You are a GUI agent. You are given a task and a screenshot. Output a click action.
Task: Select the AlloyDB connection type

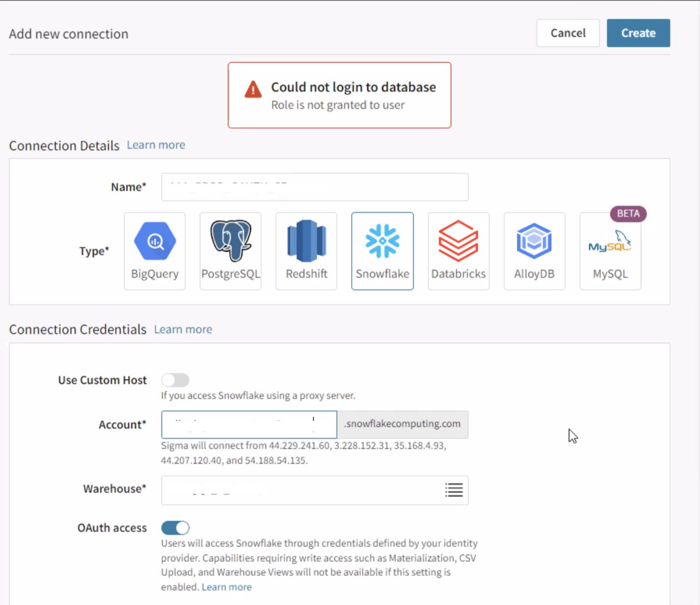(534, 251)
